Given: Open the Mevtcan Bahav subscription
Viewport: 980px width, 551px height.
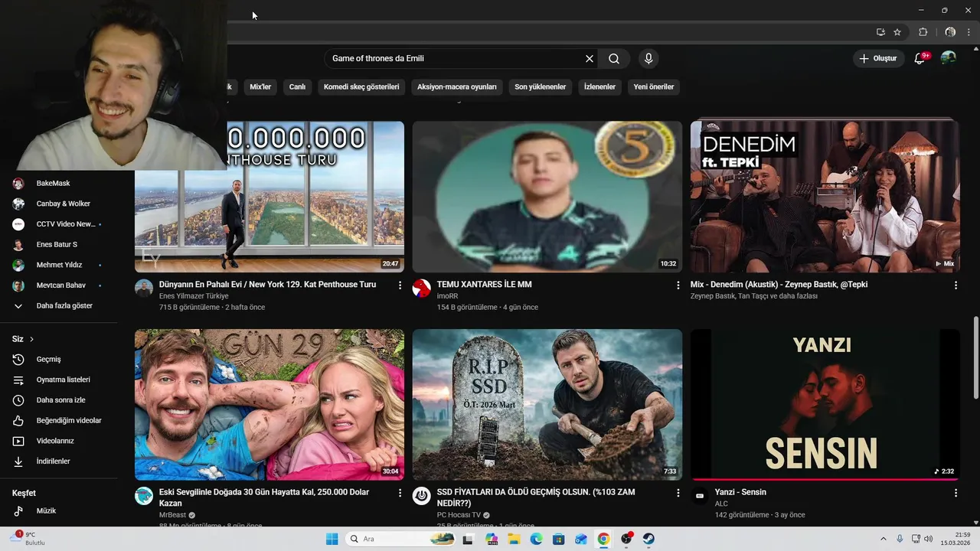Looking at the screenshot, I should pyautogui.click(x=58, y=285).
